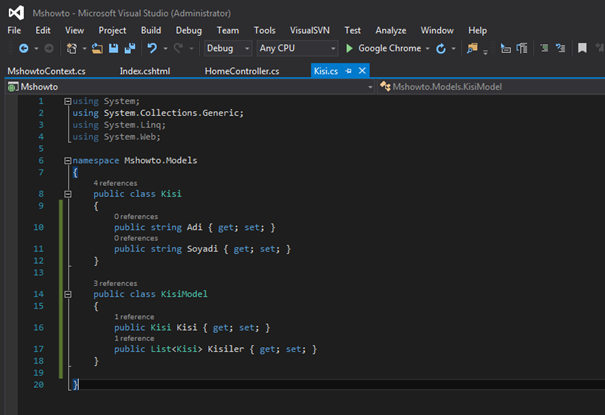The image size is (605, 415).
Task: Click the Find in Files icon
Action: pos(472,48)
